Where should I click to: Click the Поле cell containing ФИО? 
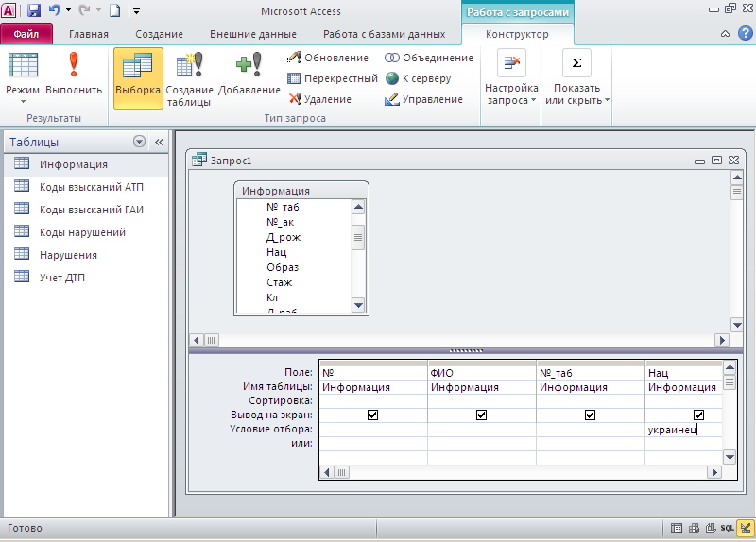[x=482, y=373]
